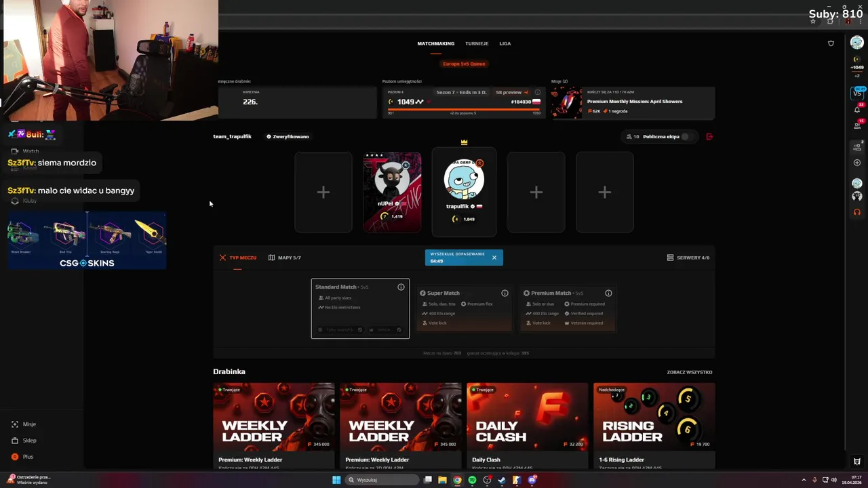Open taskbar clock and date
Viewport: 868px width, 488px height.
tap(851, 480)
